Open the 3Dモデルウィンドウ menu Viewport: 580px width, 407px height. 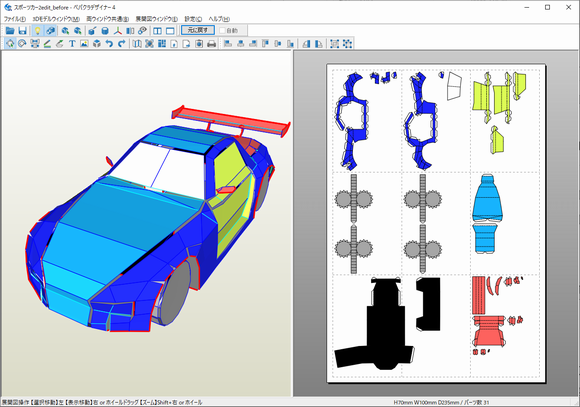tap(56, 19)
